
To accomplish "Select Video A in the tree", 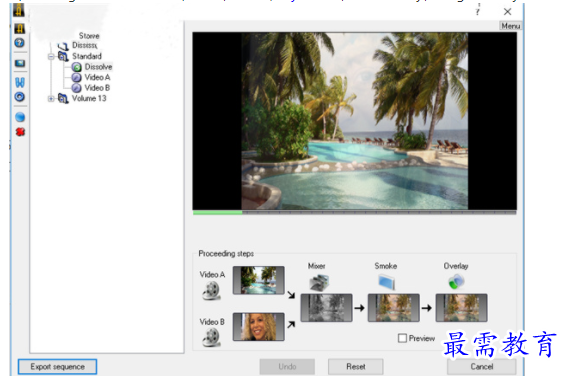I will pos(97,77).
